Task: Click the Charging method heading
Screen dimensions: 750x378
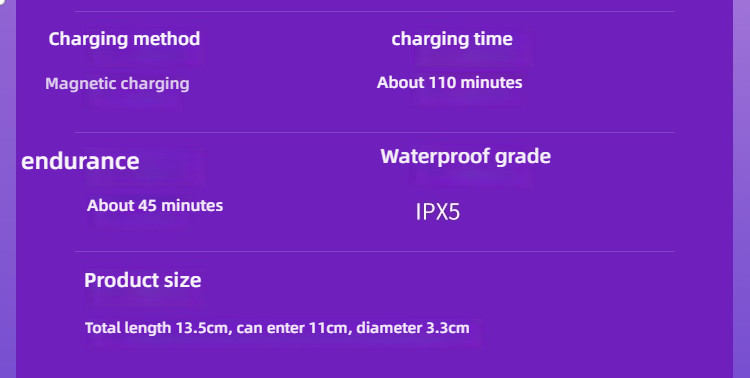Action: click(124, 39)
